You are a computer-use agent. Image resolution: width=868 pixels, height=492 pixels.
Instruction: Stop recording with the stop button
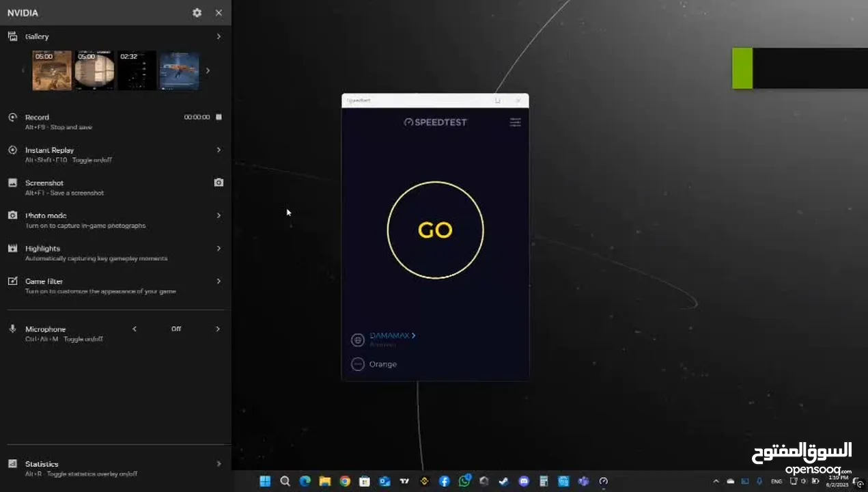coord(219,117)
